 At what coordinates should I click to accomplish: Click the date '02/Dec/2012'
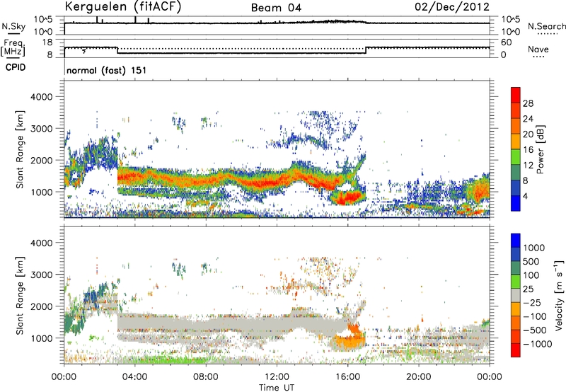click(452, 7)
